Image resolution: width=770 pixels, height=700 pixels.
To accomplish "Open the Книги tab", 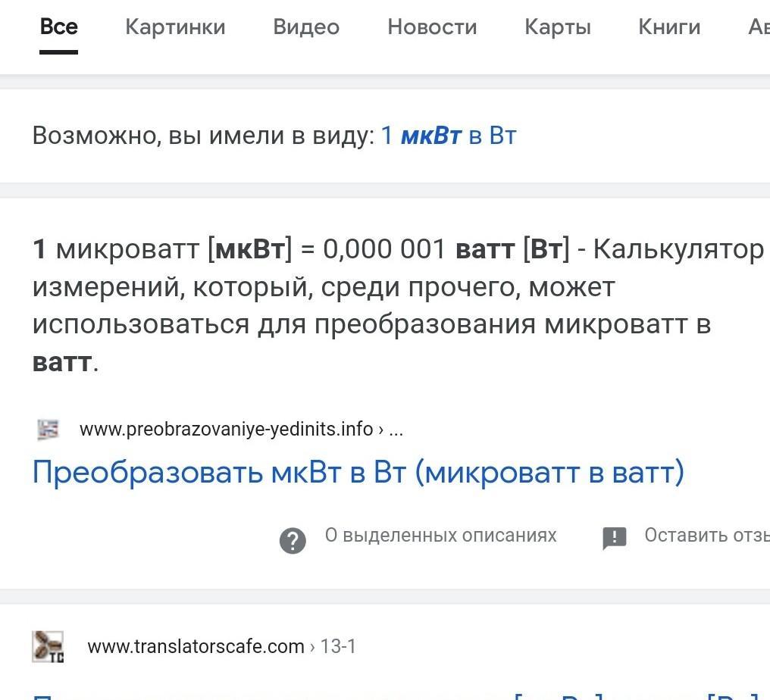I will [x=669, y=27].
